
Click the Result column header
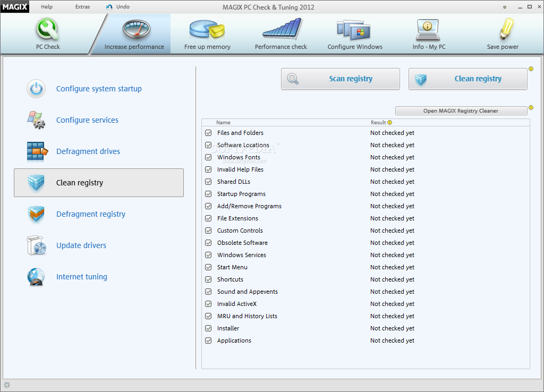(x=378, y=123)
